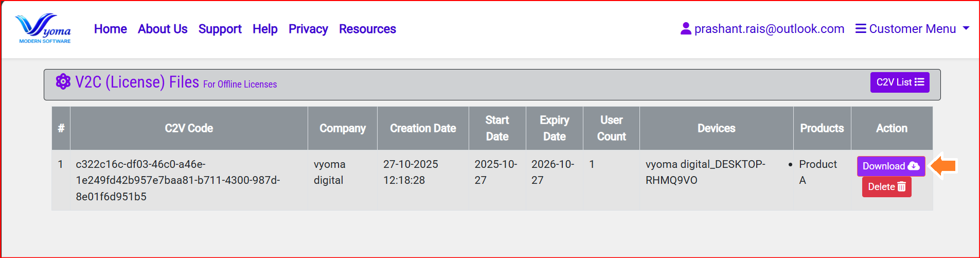The width and height of the screenshot is (980, 258).
Task: Select the C2V code c322c16c-df03-46c0 cell
Action: click(189, 180)
